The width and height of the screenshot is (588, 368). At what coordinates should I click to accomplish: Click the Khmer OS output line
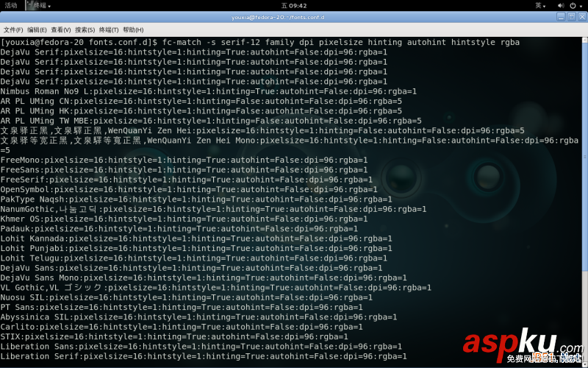(x=184, y=219)
